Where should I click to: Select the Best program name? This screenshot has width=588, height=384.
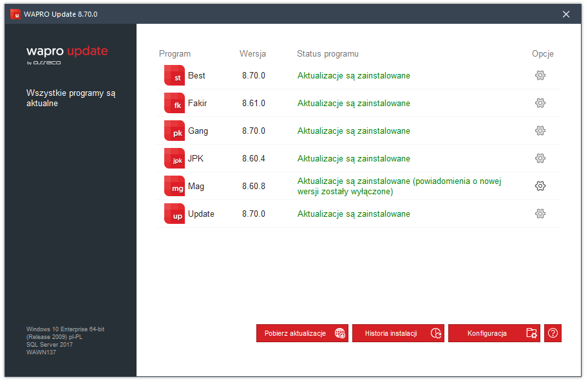click(196, 76)
